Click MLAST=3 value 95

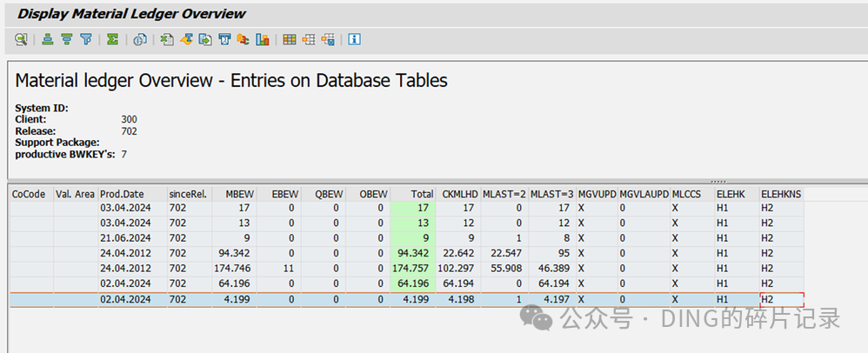coord(552,253)
